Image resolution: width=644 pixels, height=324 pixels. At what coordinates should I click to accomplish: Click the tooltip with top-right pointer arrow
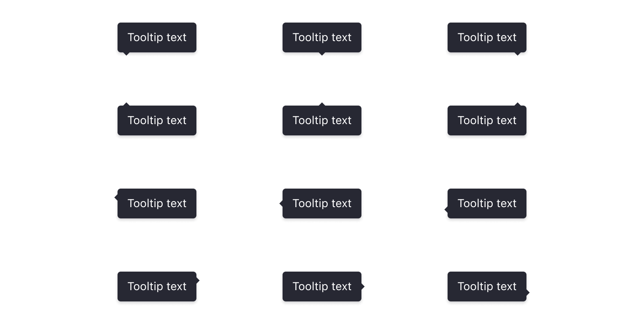tap(487, 122)
